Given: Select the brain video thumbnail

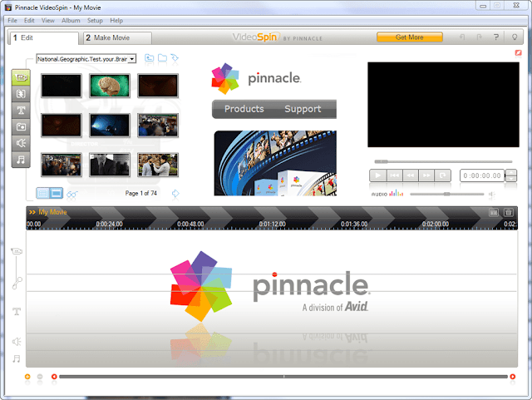Looking at the screenshot, I should (x=110, y=86).
